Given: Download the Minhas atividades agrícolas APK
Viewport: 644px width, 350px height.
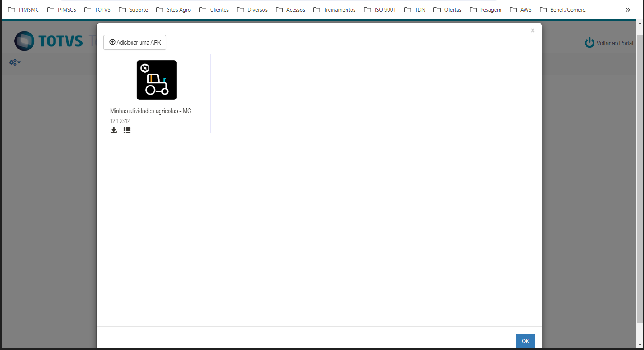Looking at the screenshot, I should (114, 130).
